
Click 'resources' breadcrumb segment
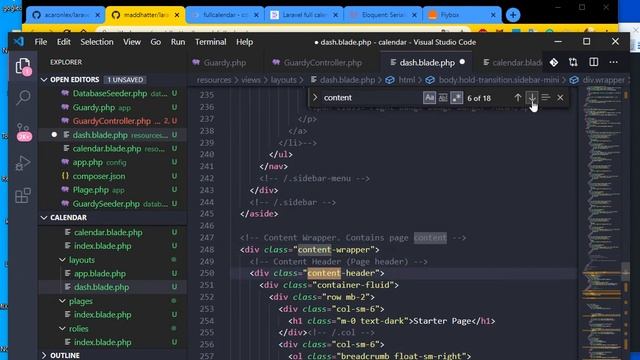click(x=213, y=80)
